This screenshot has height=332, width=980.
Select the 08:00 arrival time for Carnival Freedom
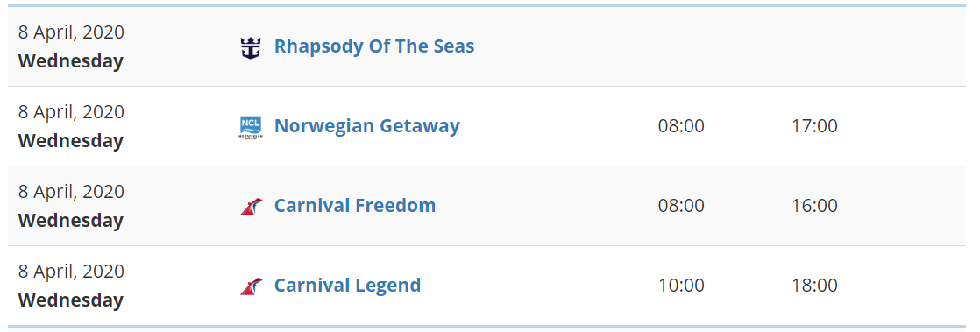[x=681, y=206]
